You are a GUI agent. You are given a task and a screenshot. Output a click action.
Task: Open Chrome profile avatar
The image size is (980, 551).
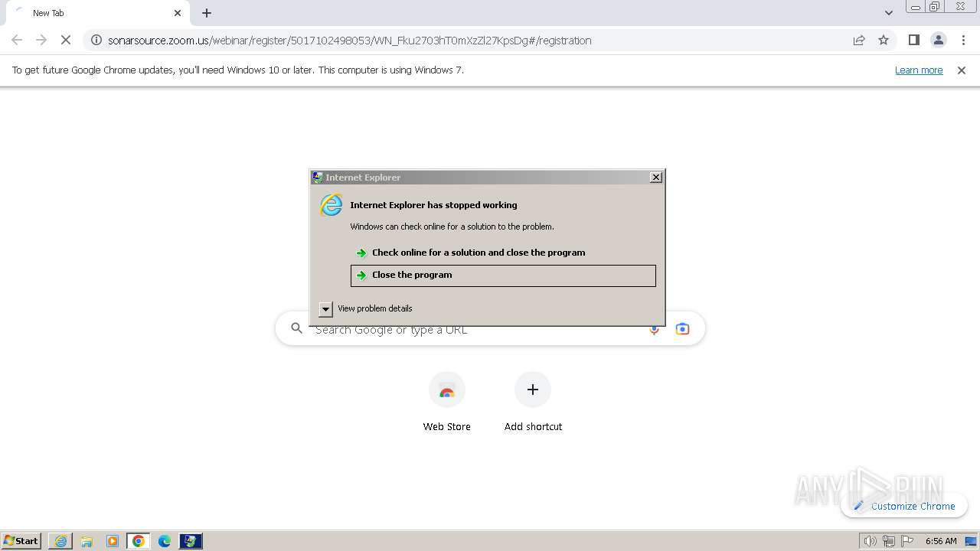coord(938,40)
